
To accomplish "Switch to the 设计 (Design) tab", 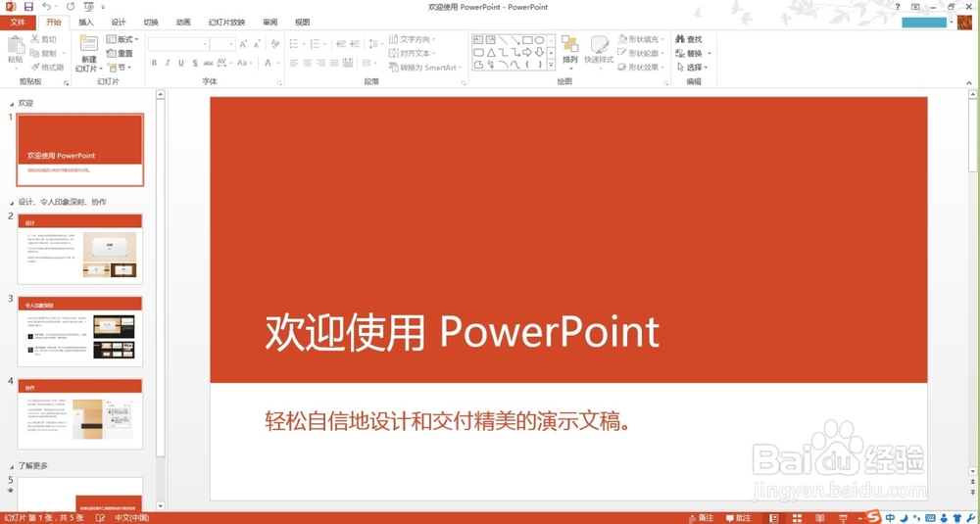I will tap(119, 23).
